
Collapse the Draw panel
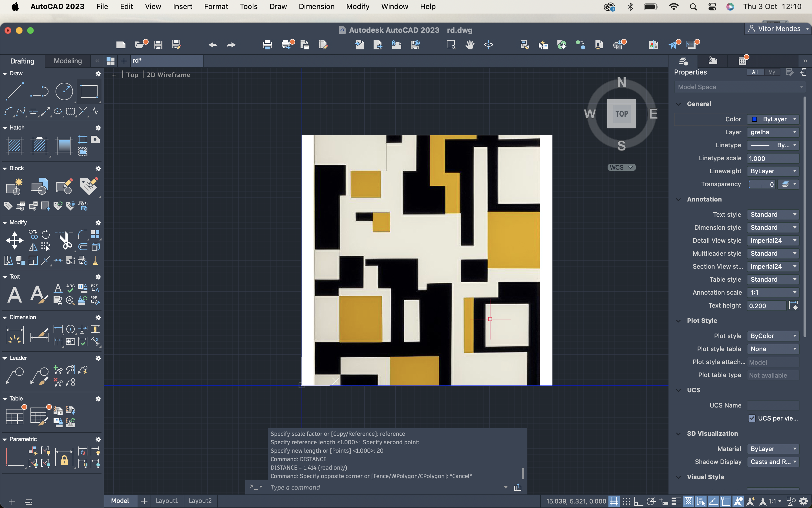5,74
